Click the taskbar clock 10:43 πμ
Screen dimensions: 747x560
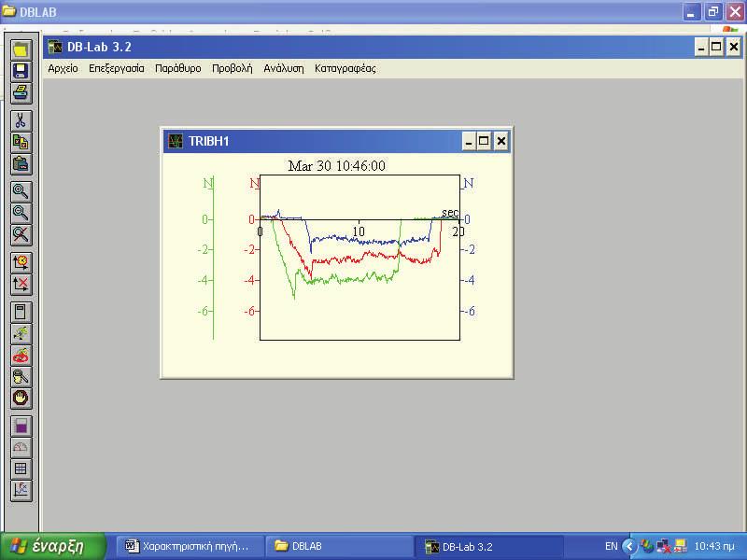click(x=714, y=546)
